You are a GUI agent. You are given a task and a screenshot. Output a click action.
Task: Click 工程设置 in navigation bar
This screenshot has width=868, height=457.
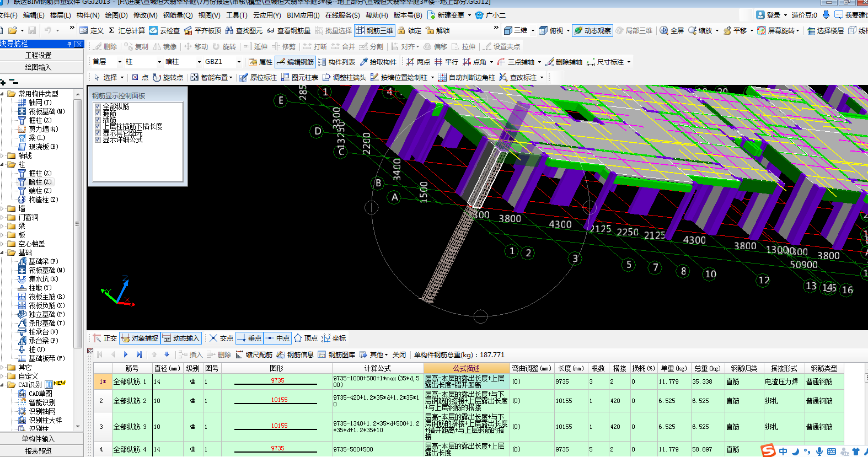pyautogui.click(x=39, y=55)
